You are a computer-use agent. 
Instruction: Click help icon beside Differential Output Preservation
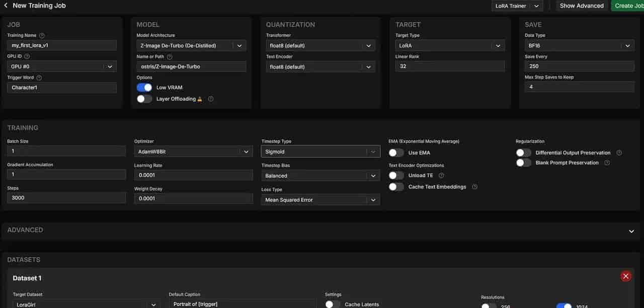[619, 153]
